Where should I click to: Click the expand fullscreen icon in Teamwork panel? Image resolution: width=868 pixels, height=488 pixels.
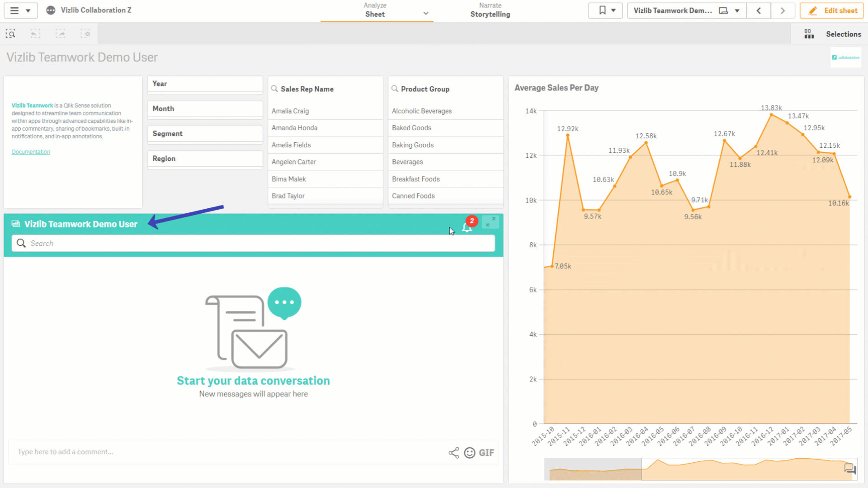(x=491, y=222)
